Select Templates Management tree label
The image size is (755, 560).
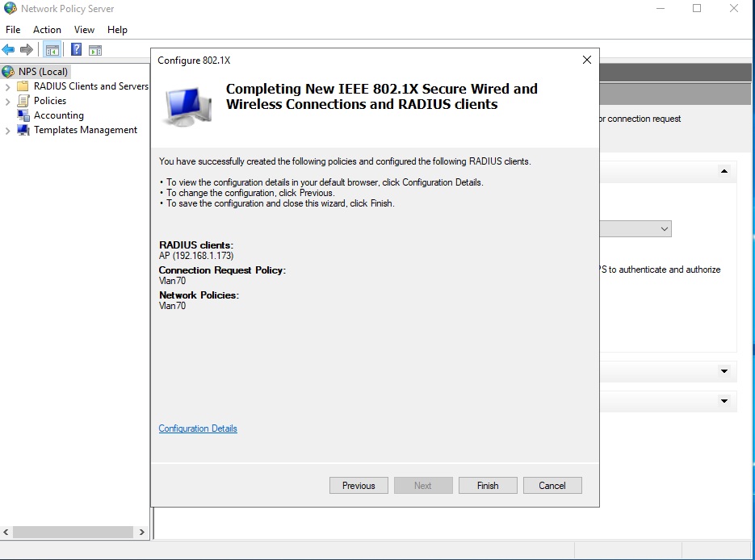tap(86, 130)
